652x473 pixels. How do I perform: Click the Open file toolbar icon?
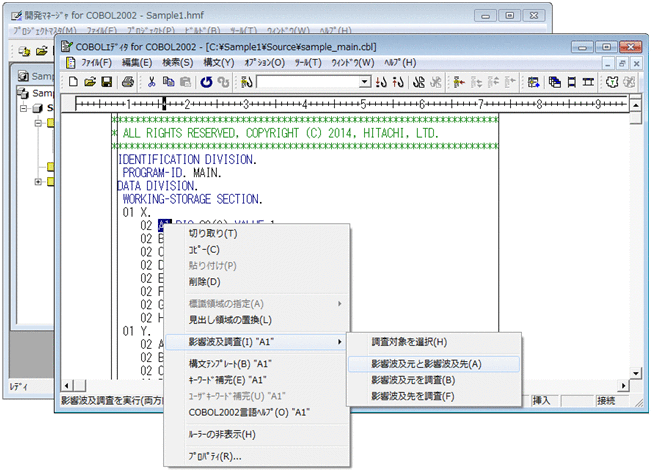[90, 82]
